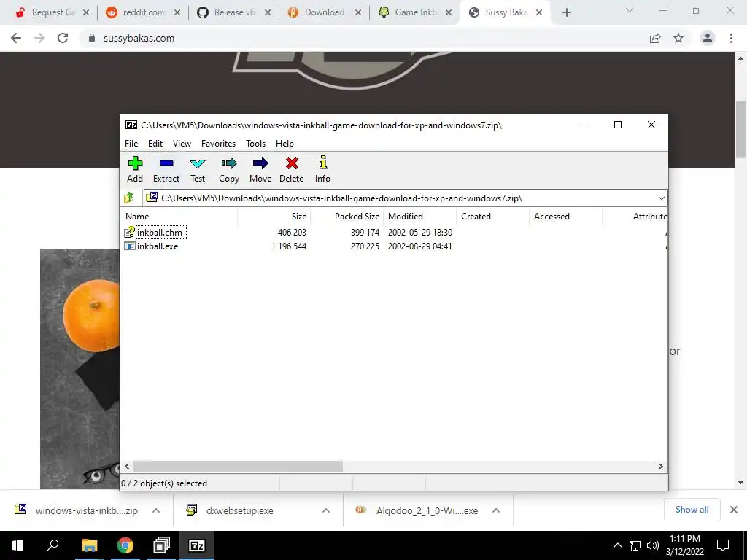Open the Favorites menu in 7-Zip
Viewport: 747px width, 560px height.
tap(218, 144)
